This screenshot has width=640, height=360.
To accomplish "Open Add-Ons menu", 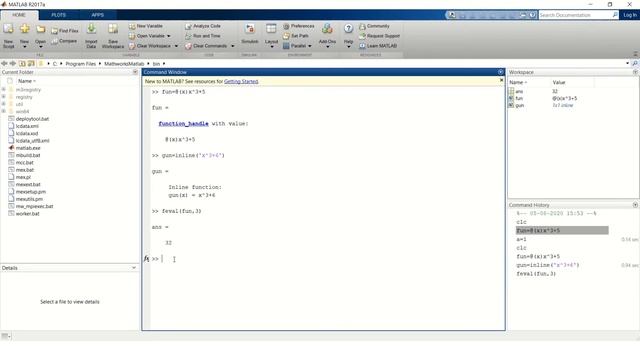I will [327, 36].
